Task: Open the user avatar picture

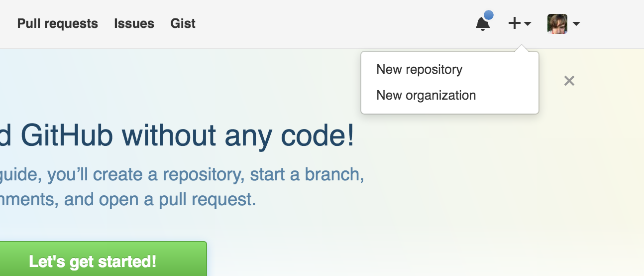Action: tap(557, 23)
